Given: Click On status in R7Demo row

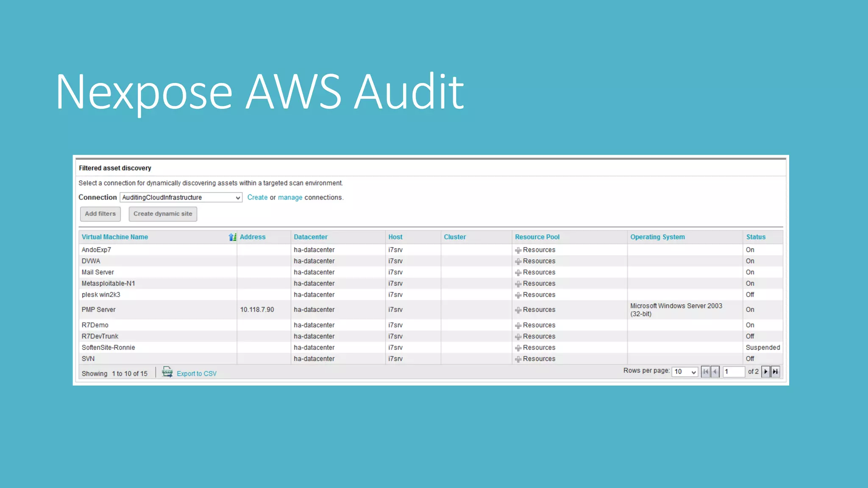Looking at the screenshot, I should 750,325.
